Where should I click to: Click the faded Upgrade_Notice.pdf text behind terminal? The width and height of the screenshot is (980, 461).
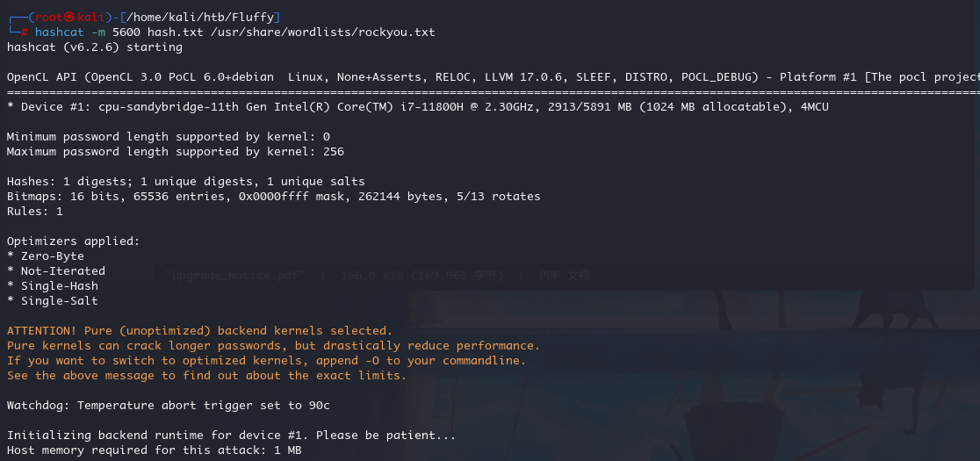click(235, 276)
